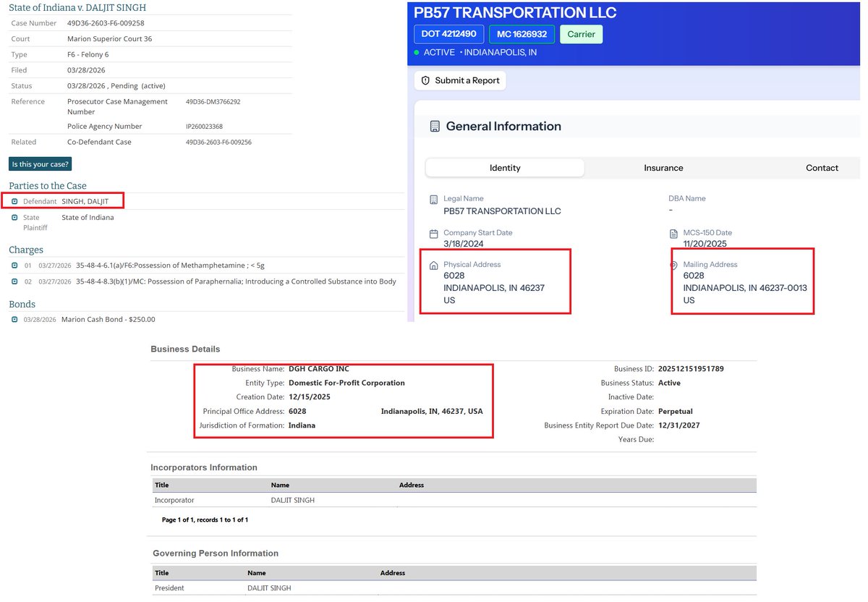868x602 pixels.
Task: Click the President name DALJIT SINGH
Action: [269, 588]
